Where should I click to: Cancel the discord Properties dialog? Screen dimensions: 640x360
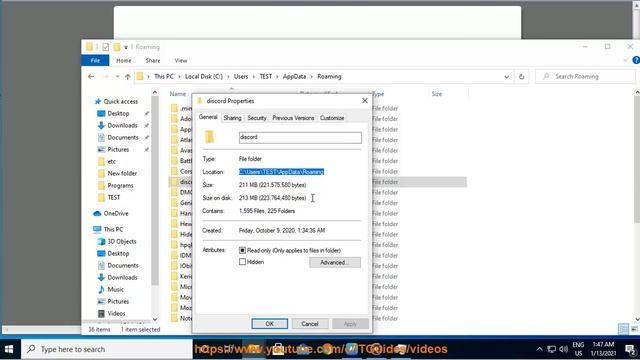[x=310, y=324]
